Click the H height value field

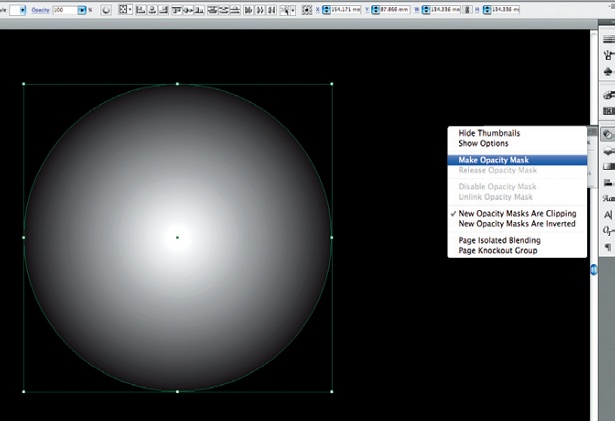[x=506, y=10]
